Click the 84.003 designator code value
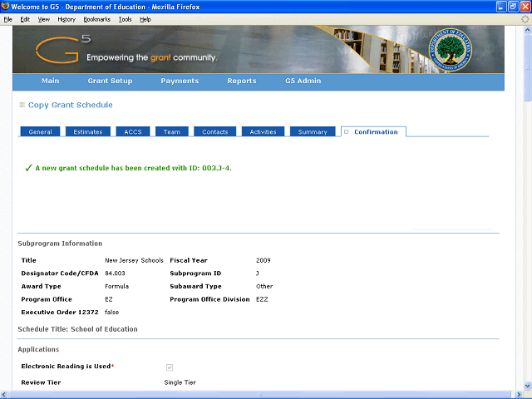Screen dimensions: 532x399 (x=115, y=273)
